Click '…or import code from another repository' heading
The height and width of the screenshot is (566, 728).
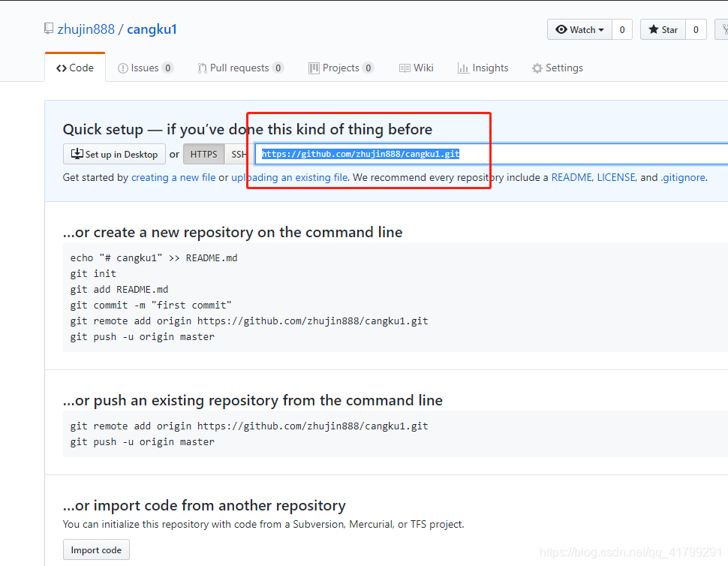tap(204, 505)
